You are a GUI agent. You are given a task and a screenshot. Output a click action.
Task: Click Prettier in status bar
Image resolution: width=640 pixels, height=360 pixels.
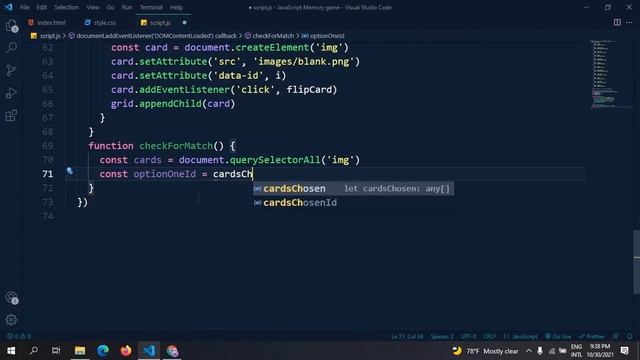[591, 336]
